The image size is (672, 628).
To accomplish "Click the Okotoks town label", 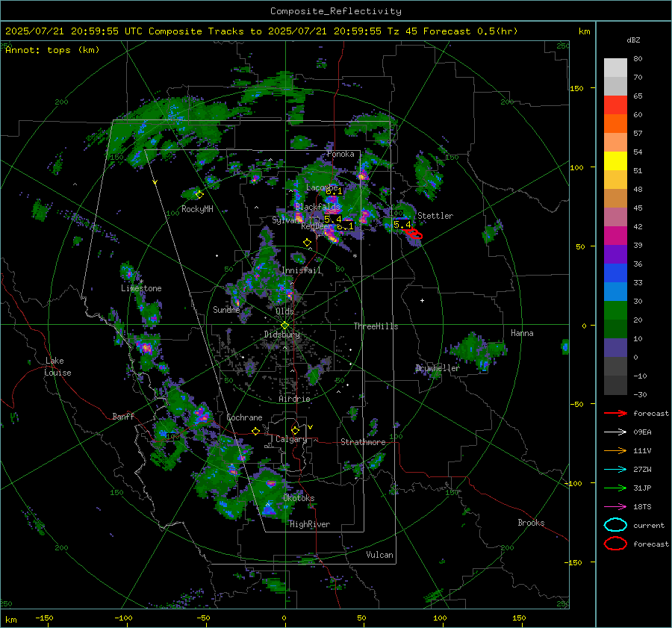I will click(x=299, y=498).
